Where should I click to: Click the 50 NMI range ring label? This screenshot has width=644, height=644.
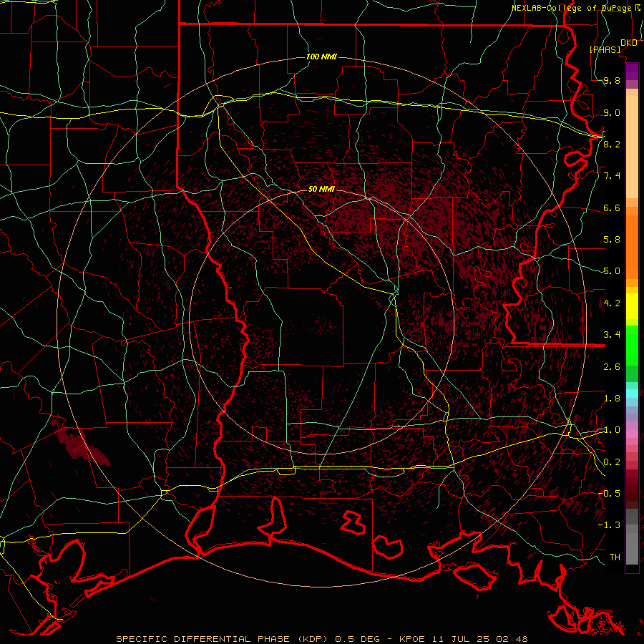321,189
